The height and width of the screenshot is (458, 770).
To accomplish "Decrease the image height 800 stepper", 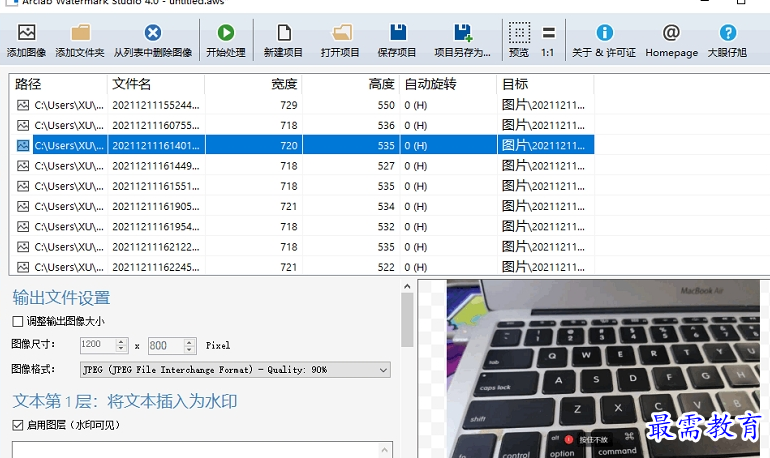I will [189, 349].
